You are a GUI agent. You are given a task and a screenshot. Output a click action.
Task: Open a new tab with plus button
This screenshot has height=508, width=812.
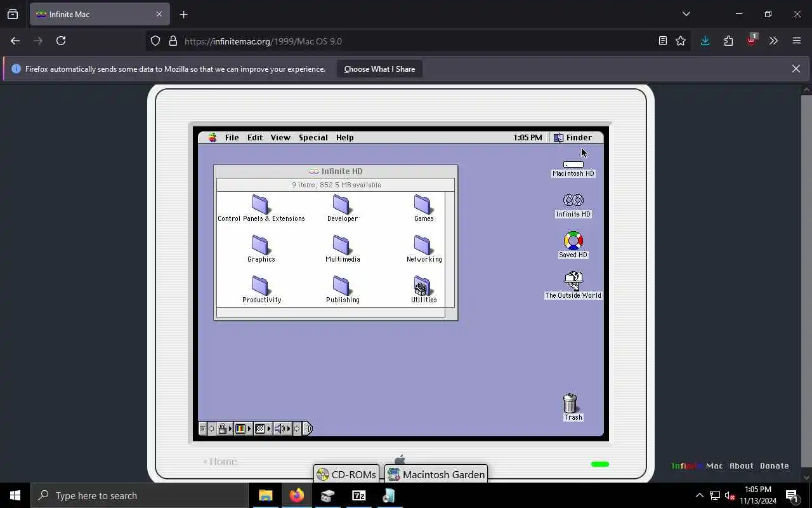[x=184, y=14]
